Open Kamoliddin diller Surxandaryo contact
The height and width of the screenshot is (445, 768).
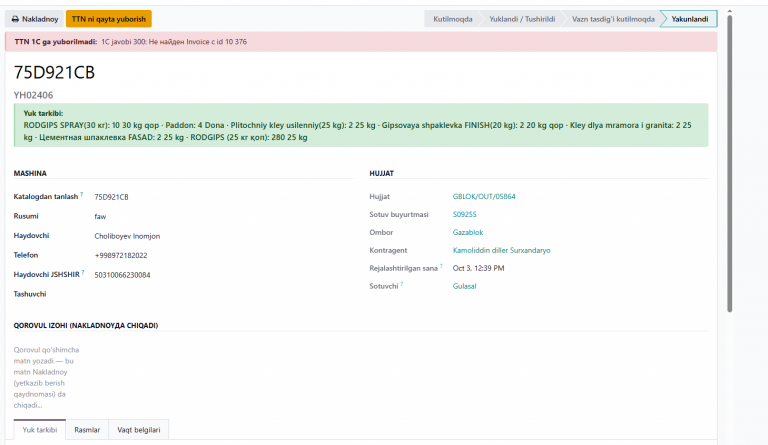coord(502,250)
